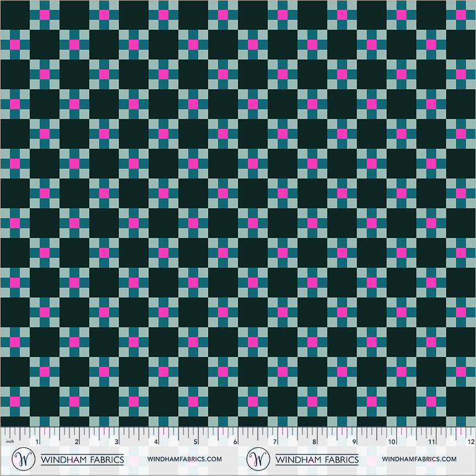The height and width of the screenshot is (476, 476).
Task: Open the left WINDHAMFABRICS.COM web address
Action: [x=185, y=459]
